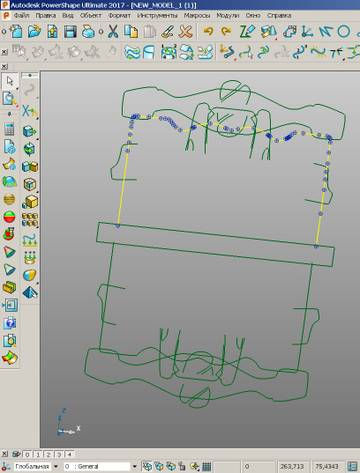The image size is (360, 473).
Task: Click the yellow box icon in left toolbar
Action: (x=9, y=287)
